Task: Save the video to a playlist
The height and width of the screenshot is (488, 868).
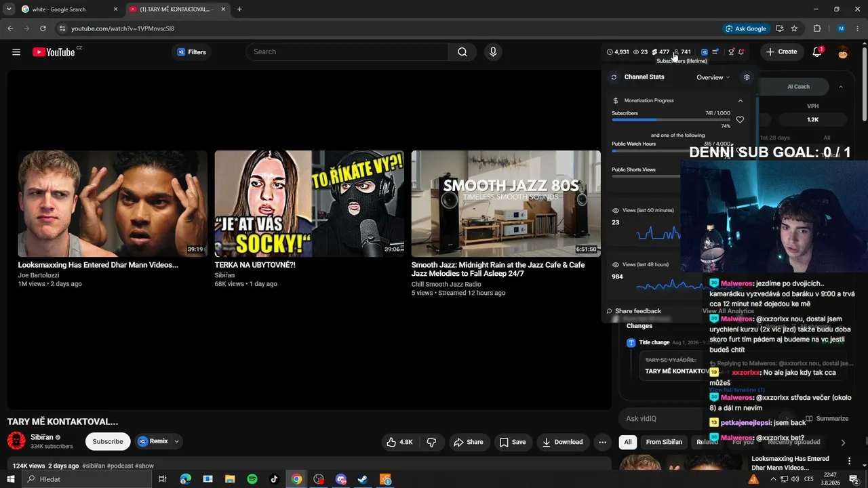Action: pyautogui.click(x=513, y=442)
